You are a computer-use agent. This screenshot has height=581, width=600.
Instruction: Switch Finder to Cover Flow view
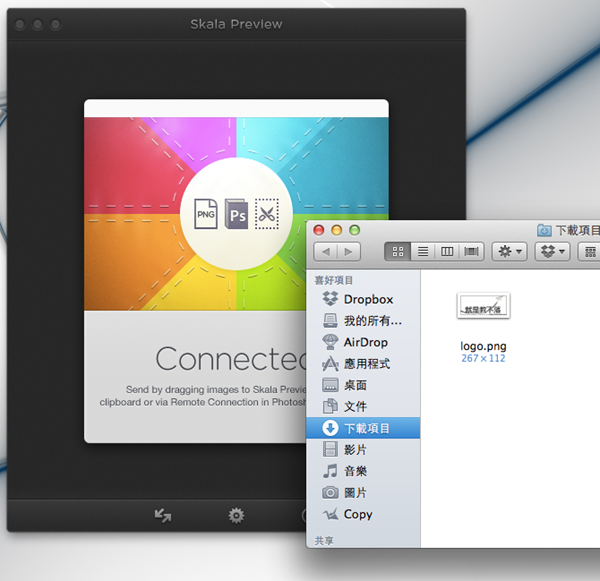pyautogui.click(x=471, y=251)
